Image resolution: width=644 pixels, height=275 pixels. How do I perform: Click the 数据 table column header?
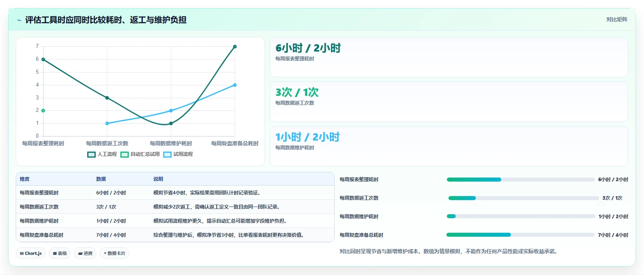click(x=101, y=179)
